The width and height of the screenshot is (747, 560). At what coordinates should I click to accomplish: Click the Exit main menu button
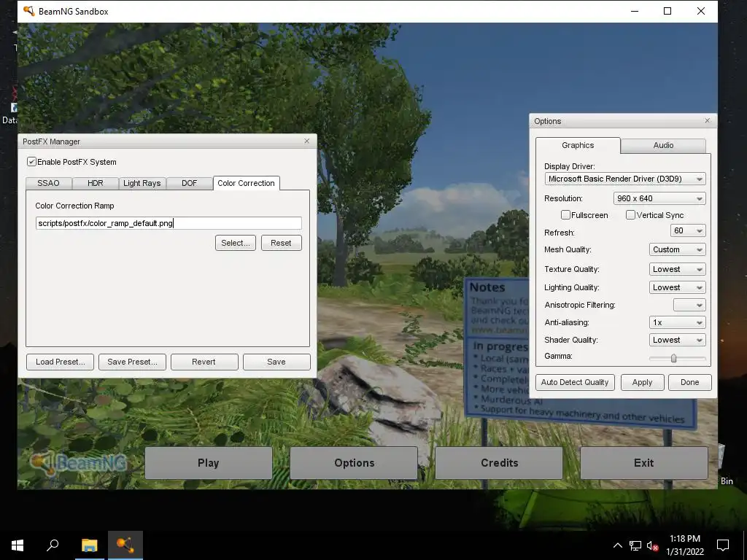pos(643,463)
